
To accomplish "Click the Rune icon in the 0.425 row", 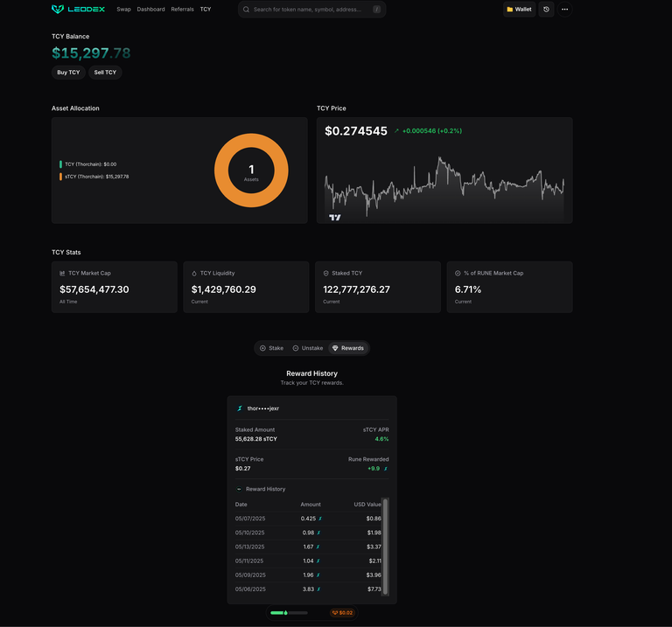I will click(x=320, y=519).
